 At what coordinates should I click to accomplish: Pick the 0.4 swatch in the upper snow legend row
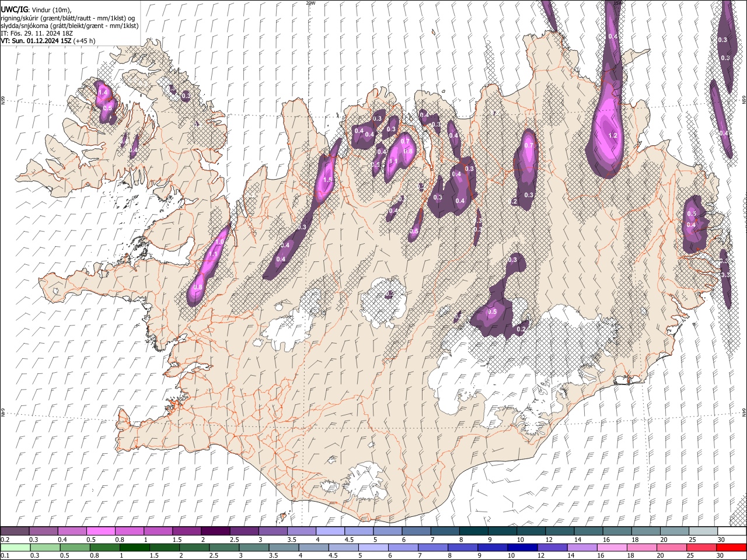[x=72, y=531]
